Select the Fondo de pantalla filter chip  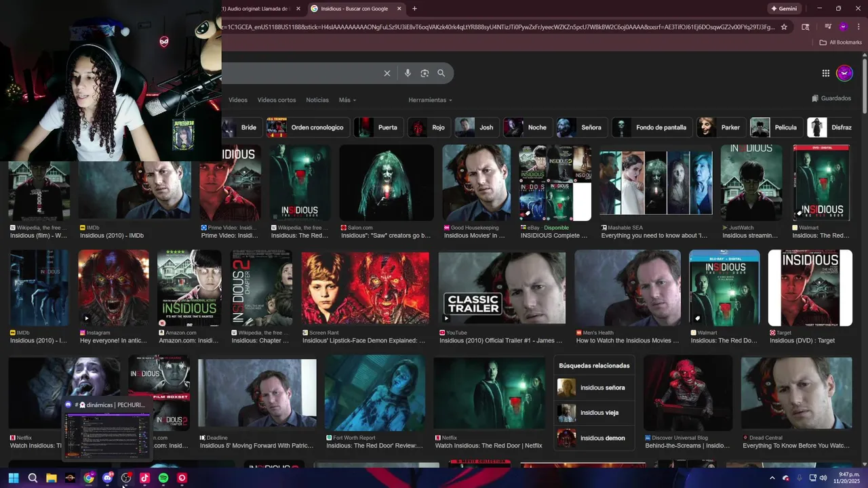tap(651, 127)
